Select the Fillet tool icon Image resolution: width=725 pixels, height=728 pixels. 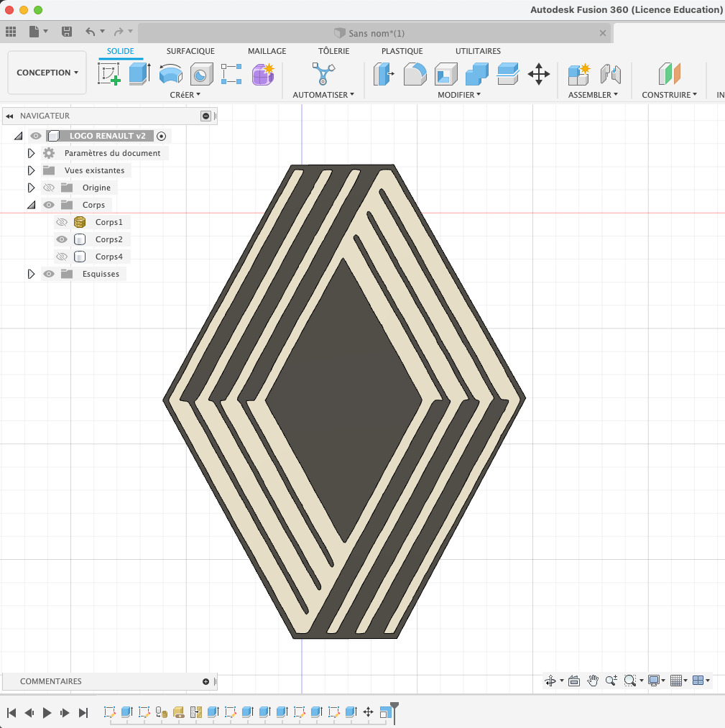[x=415, y=74]
